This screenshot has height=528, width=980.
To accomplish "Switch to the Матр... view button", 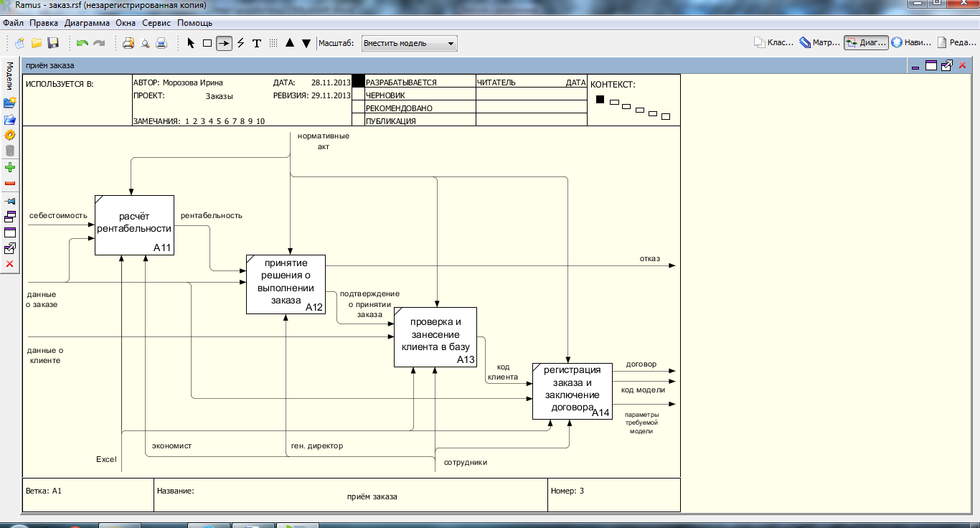I will pyautogui.click(x=819, y=43).
